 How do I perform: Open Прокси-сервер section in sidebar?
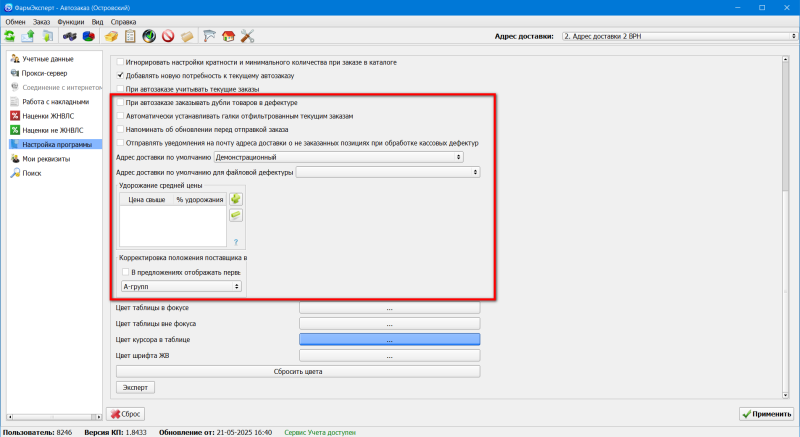point(44,73)
